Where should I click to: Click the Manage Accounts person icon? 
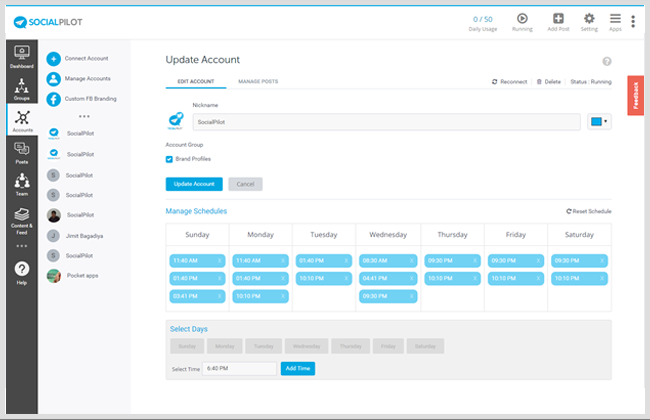click(53, 79)
